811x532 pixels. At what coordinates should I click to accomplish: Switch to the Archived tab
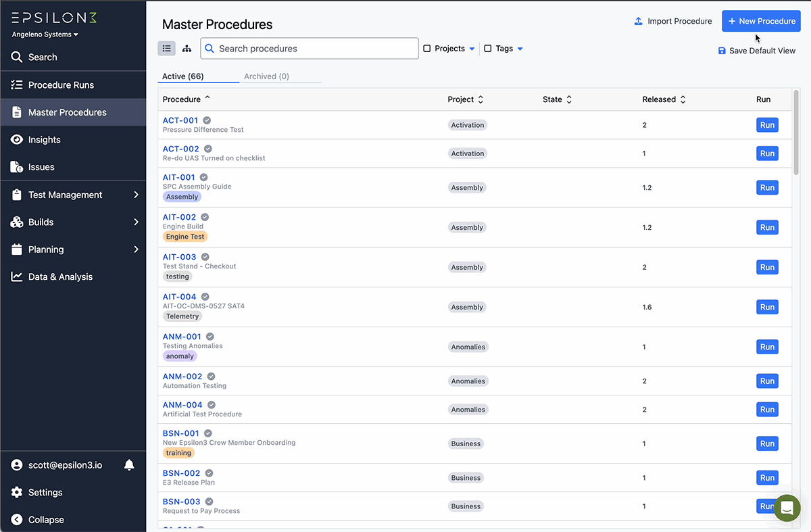(266, 76)
